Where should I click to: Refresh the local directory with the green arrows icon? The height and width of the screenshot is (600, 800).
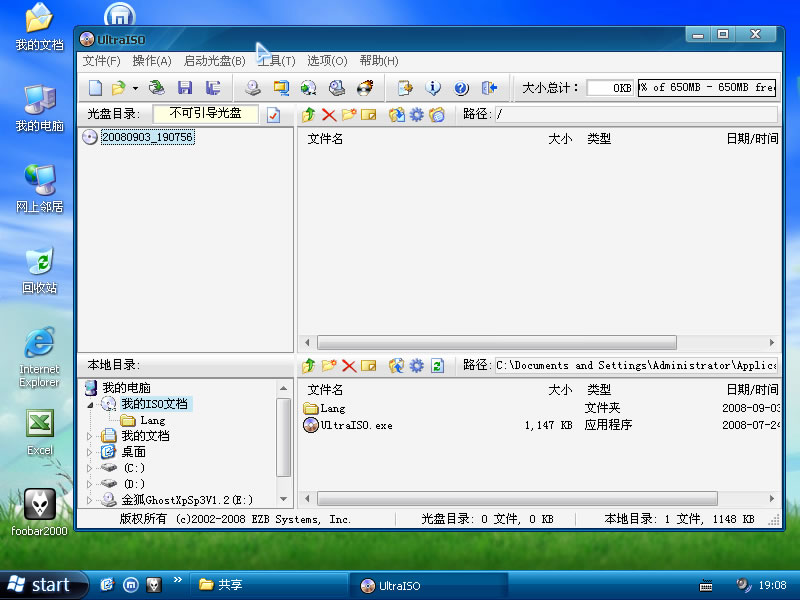click(437, 365)
